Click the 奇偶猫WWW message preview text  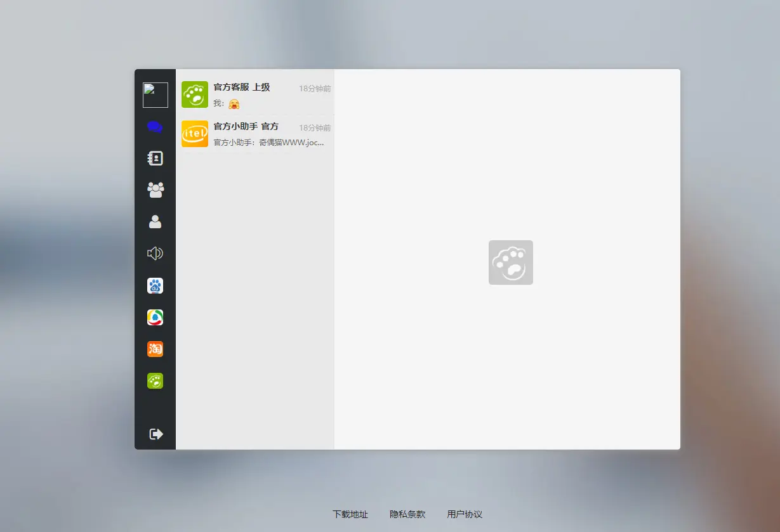click(x=268, y=142)
